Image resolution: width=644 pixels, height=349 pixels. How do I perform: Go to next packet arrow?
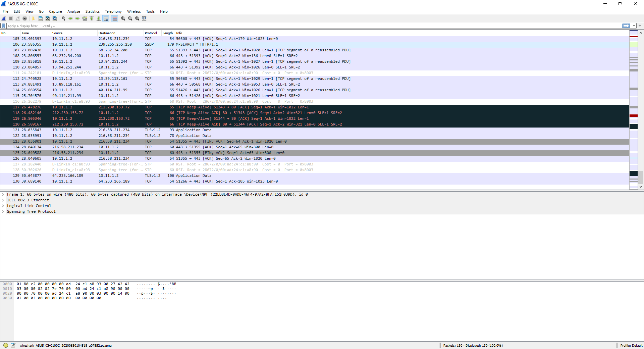click(77, 18)
